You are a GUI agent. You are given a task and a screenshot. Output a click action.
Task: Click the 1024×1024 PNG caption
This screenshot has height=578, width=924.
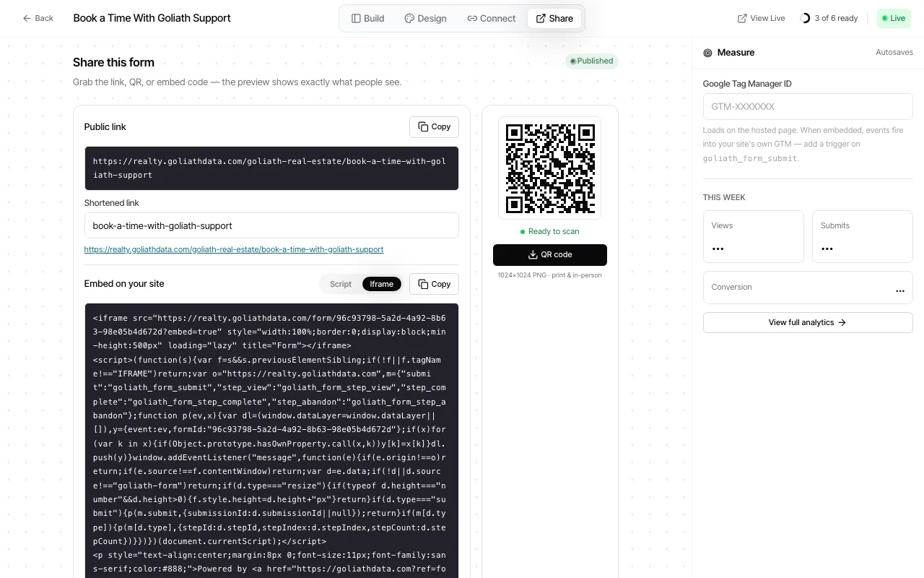(x=549, y=275)
